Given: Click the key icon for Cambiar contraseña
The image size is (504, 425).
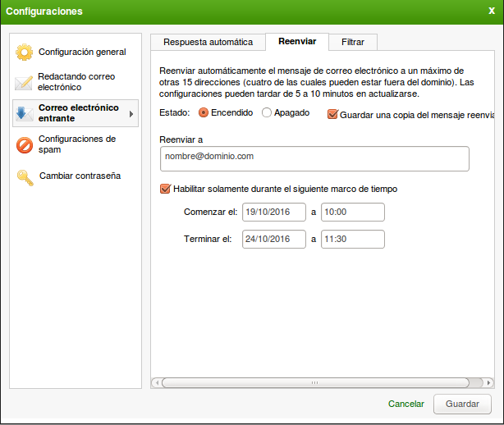Looking at the screenshot, I should 25,177.
